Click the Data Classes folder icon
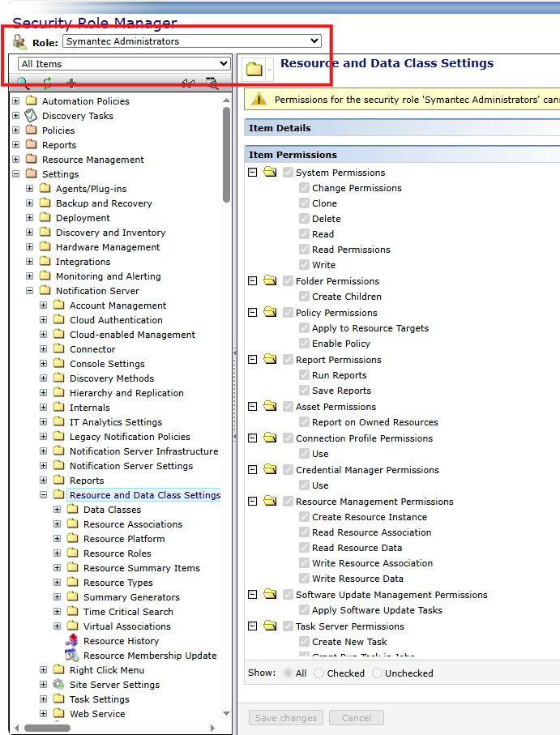 [x=73, y=509]
